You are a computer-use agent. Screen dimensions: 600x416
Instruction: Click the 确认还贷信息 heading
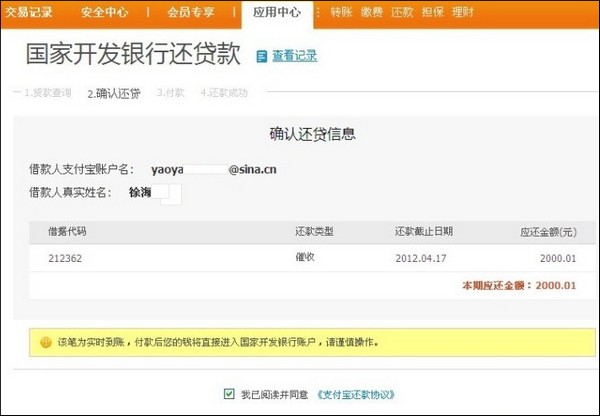(313, 134)
